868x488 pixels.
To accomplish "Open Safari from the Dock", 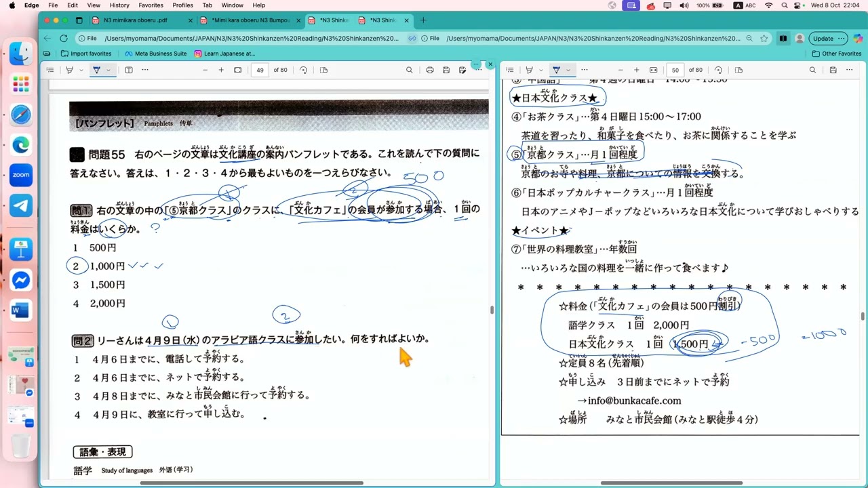I will tap(20, 114).
